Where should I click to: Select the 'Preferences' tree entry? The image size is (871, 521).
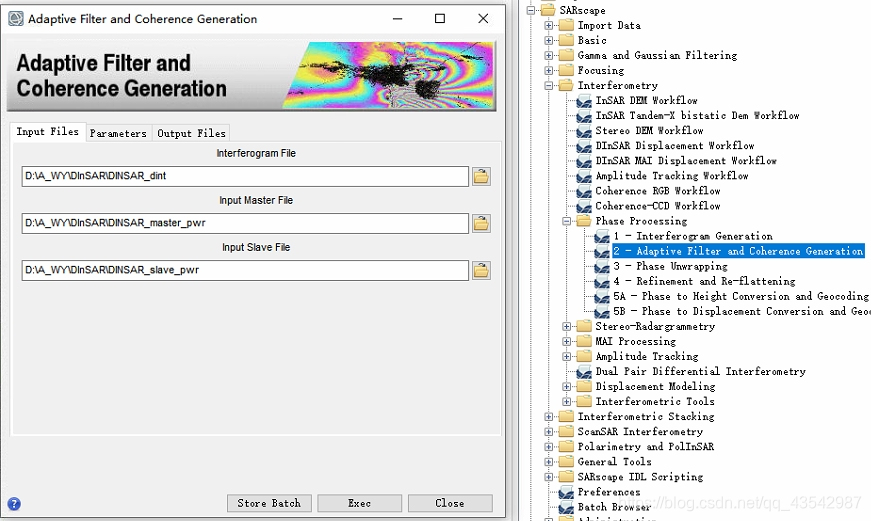pyautogui.click(x=608, y=492)
